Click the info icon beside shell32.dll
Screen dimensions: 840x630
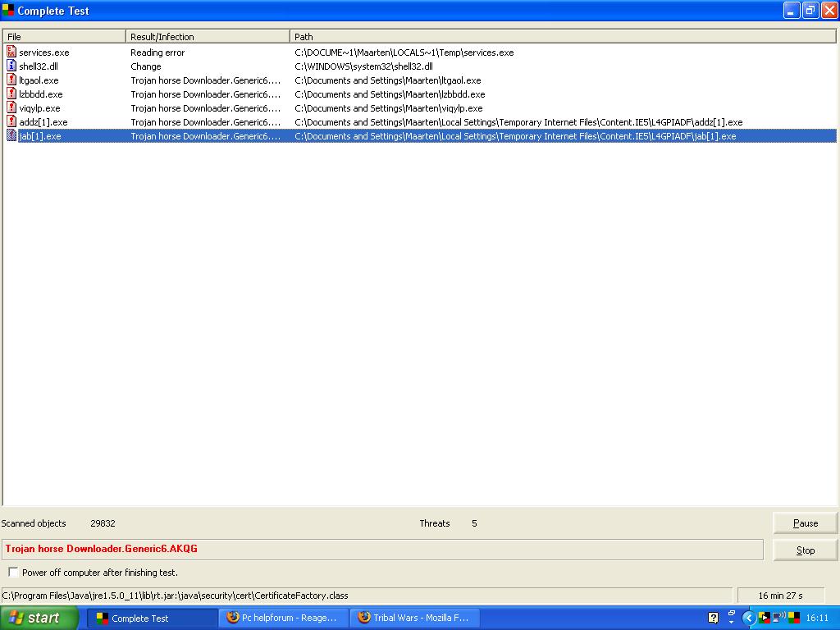click(x=11, y=66)
